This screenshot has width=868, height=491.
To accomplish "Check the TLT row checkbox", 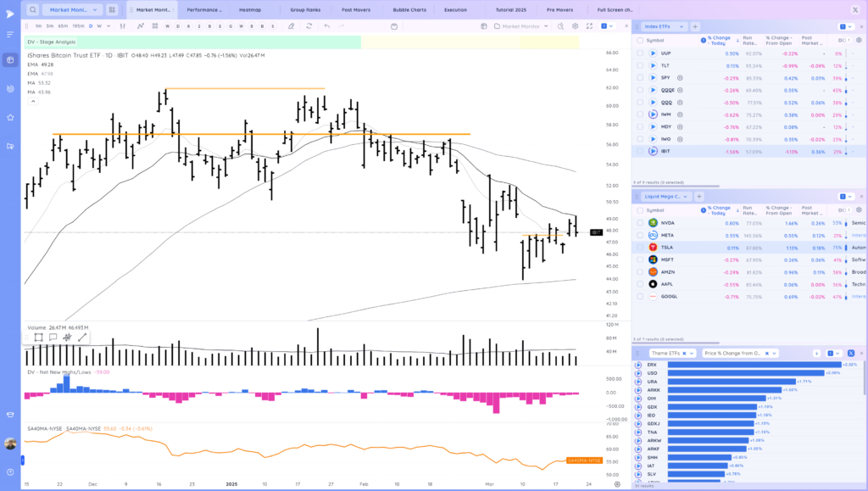I will [640, 65].
